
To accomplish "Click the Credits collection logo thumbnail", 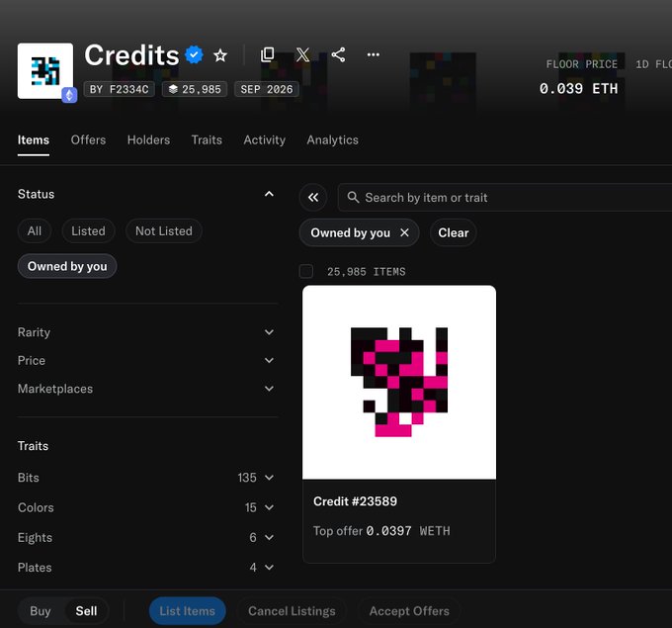I will (45, 71).
